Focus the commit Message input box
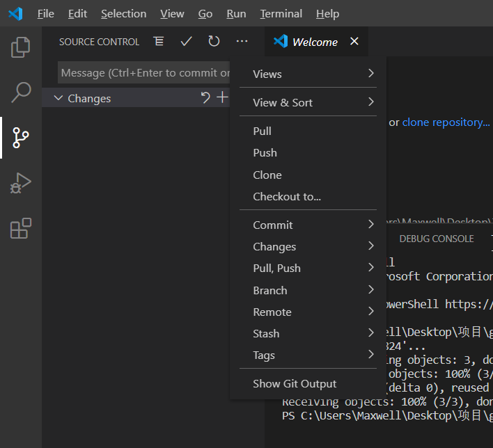The image size is (493, 448). coord(143,72)
